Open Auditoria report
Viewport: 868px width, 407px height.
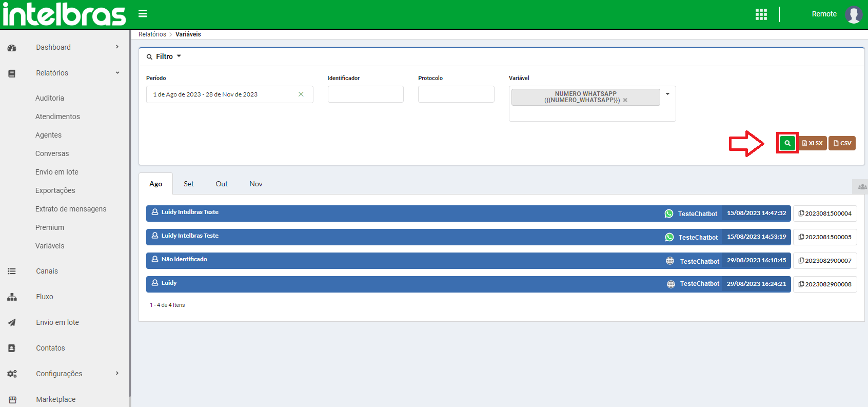click(x=50, y=98)
